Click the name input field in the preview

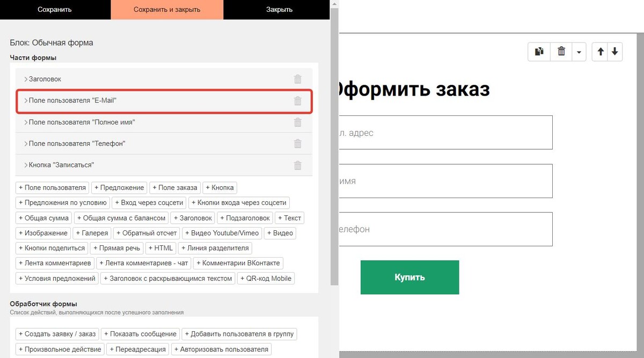(445, 181)
